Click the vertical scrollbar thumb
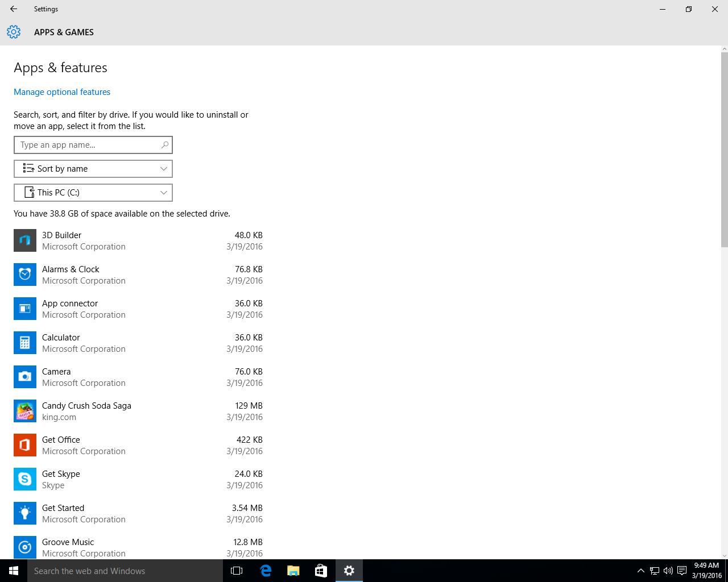 [724, 149]
